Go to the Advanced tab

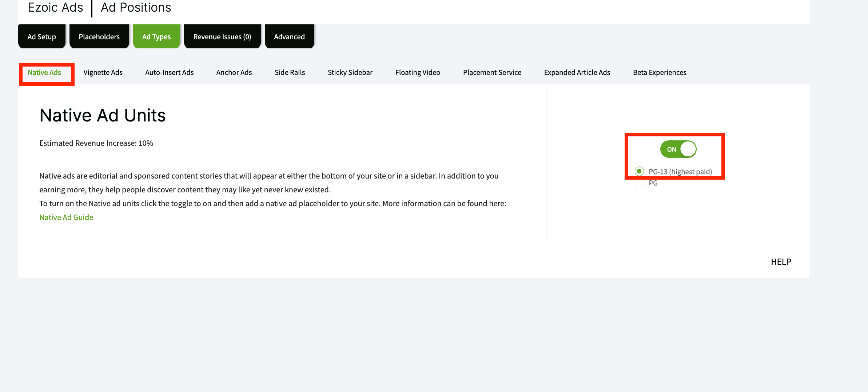[290, 36]
